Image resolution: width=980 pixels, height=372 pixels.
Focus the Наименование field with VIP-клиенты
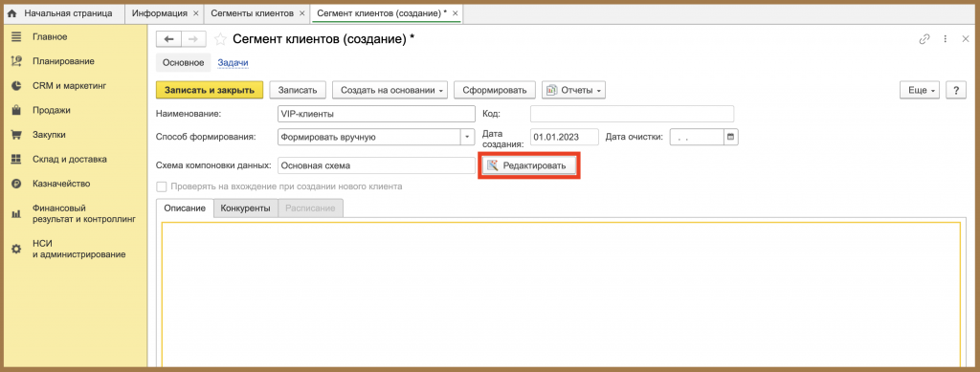(376, 114)
